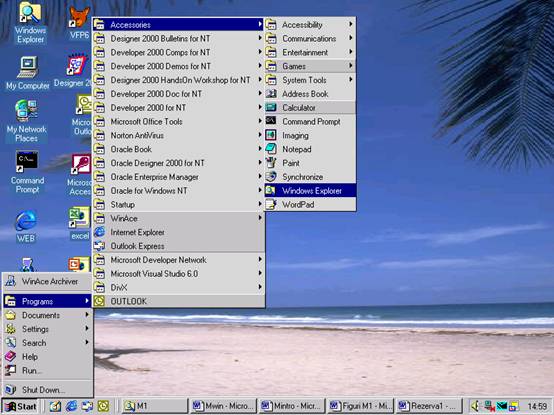The image size is (554, 415).
Task: Launch Internet Explorer from Programs menu
Action: coord(178,232)
